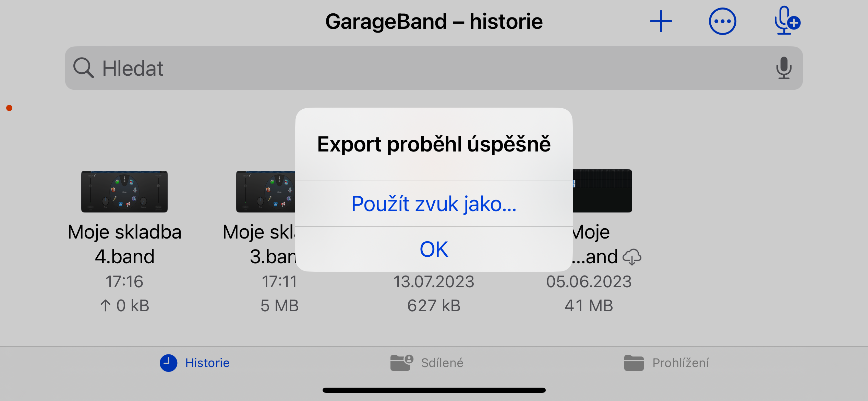Click the magnifying glass search icon
The height and width of the screenshot is (401, 868).
coord(83,68)
